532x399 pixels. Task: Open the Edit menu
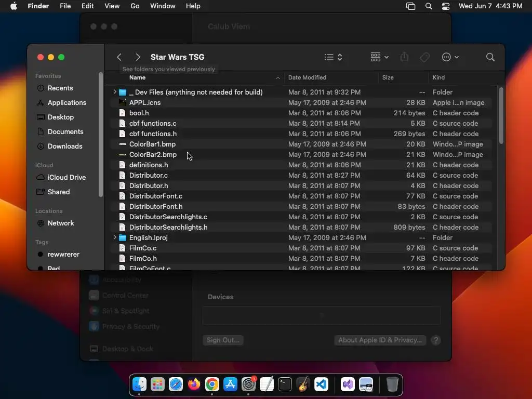point(87,6)
